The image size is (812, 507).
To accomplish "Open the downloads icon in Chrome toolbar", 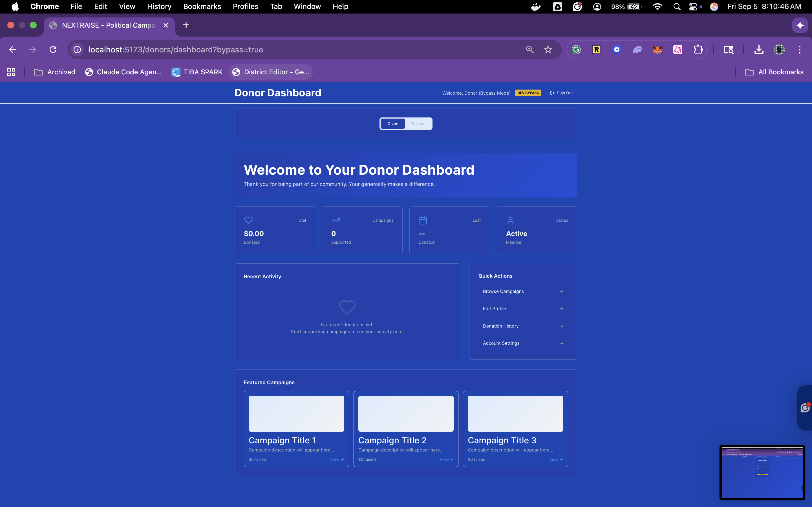I will [759, 50].
